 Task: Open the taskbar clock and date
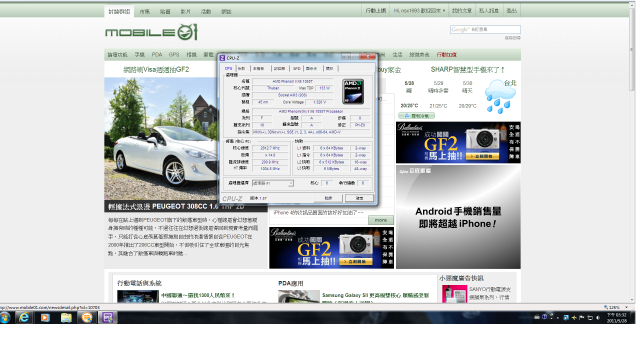click(x=616, y=318)
